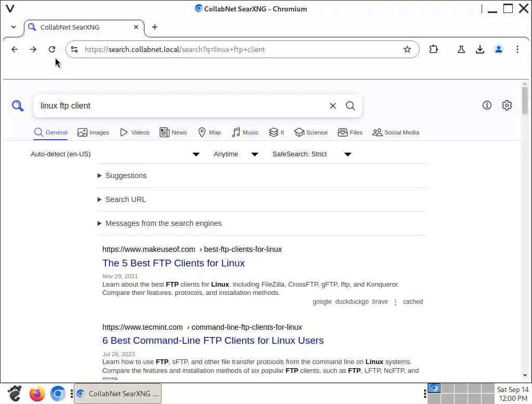Open cached version of makeuseof result
Viewport: 532px width, 404px height.
click(x=413, y=302)
